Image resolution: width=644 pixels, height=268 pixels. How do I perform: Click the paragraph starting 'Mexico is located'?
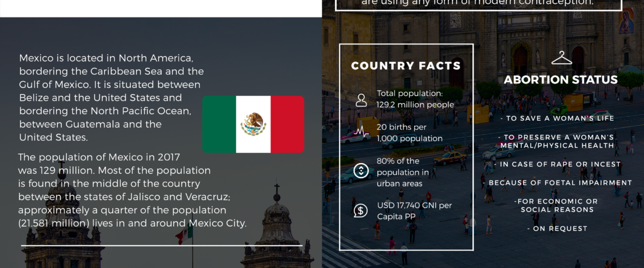(x=111, y=97)
